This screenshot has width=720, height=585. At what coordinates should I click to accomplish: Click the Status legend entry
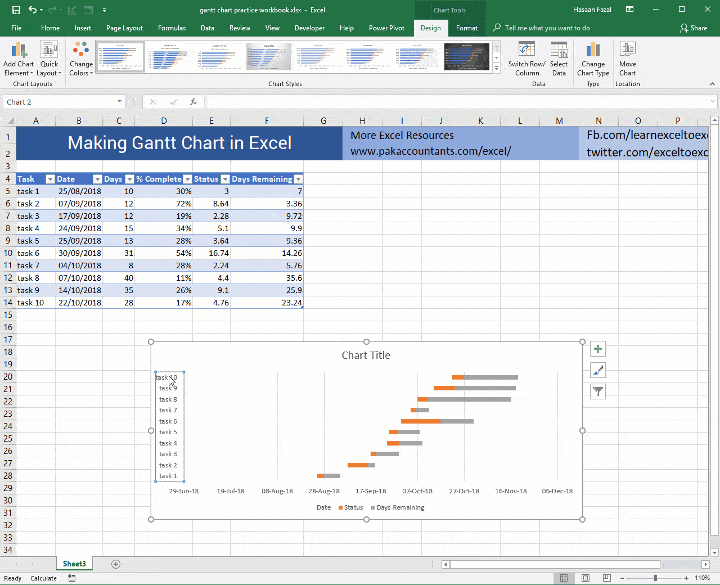pyautogui.click(x=351, y=508)
